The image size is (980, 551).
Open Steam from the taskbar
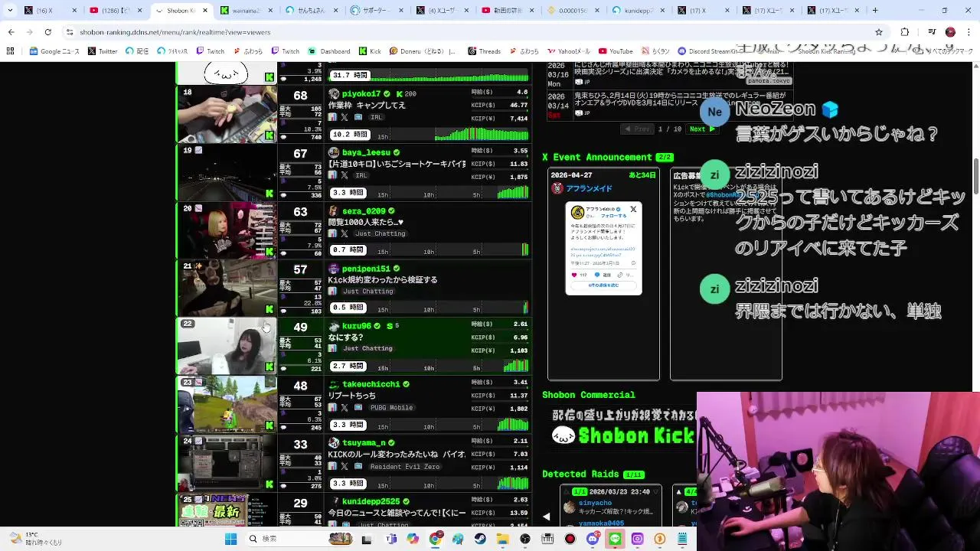coord(480,539)
